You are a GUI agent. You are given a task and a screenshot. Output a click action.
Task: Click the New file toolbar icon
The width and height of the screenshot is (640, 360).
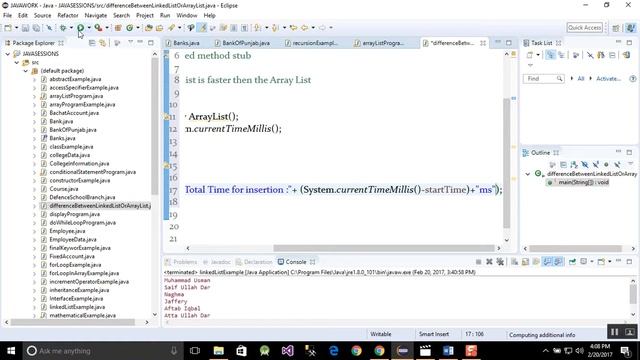[8, 28]
